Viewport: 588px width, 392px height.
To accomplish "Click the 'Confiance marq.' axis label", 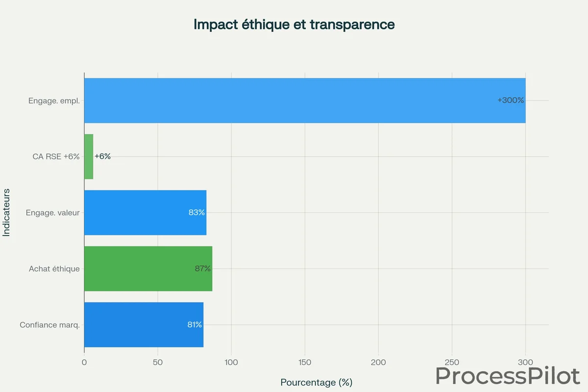I will tap(49, 324).
